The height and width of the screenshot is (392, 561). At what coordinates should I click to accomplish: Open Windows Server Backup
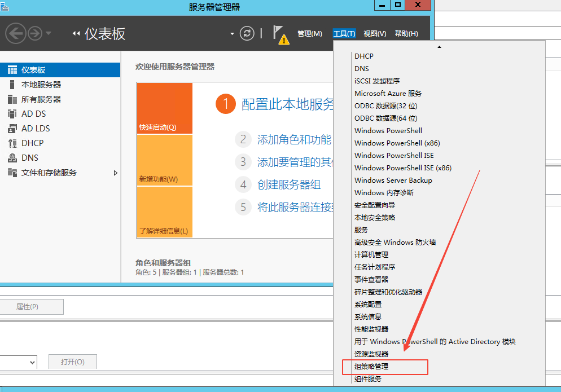(x=393, y=180)
